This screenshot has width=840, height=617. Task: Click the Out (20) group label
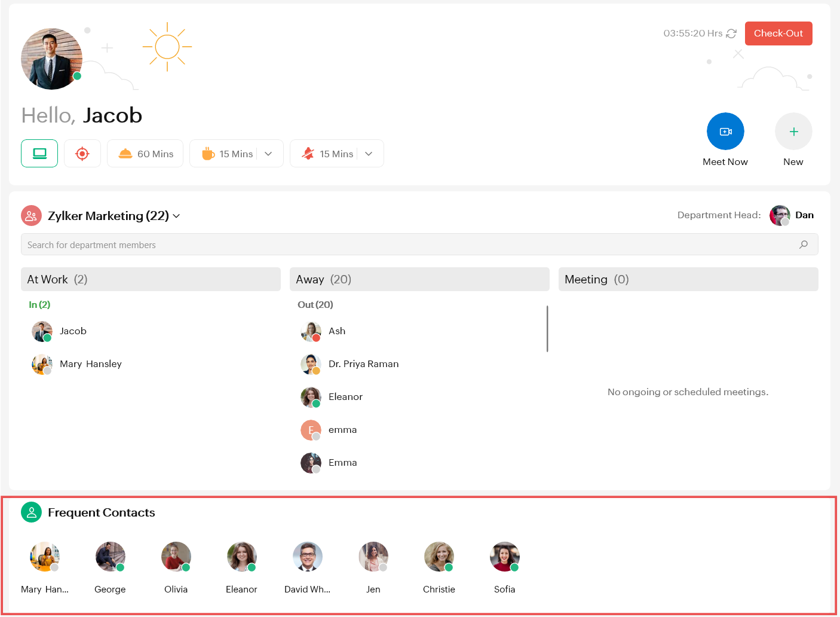315,304
